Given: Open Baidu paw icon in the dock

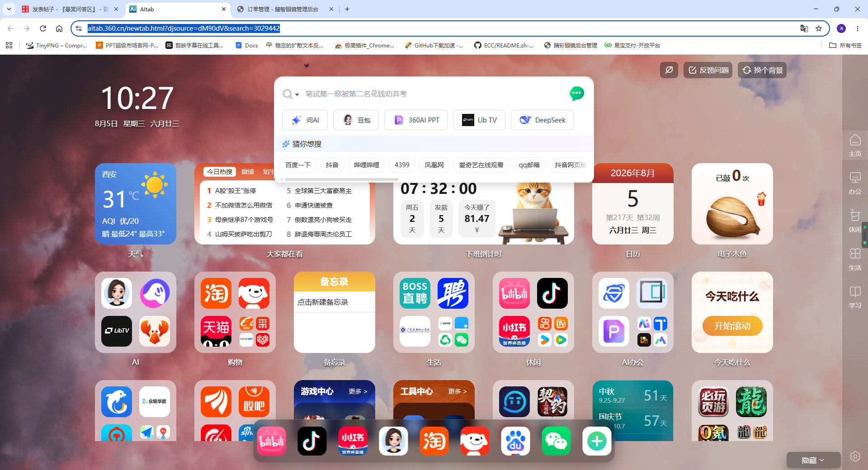Looking at the screenshot, I should point(515,441).
